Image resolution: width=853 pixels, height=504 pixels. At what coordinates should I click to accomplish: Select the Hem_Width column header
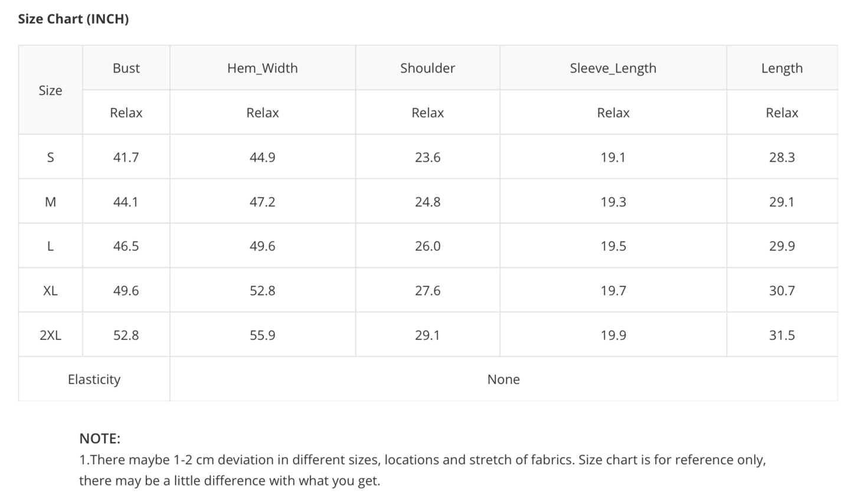pyautogui.click(x=263, y=68)
